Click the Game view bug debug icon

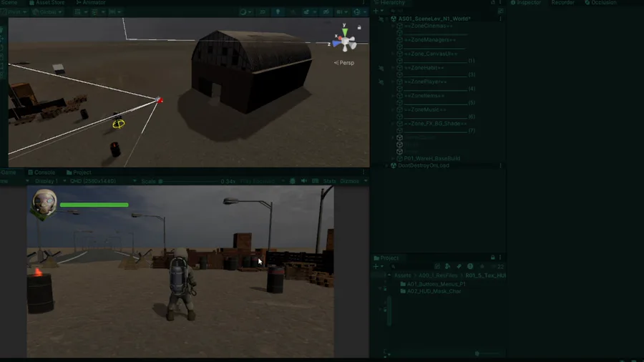(292, 181)
